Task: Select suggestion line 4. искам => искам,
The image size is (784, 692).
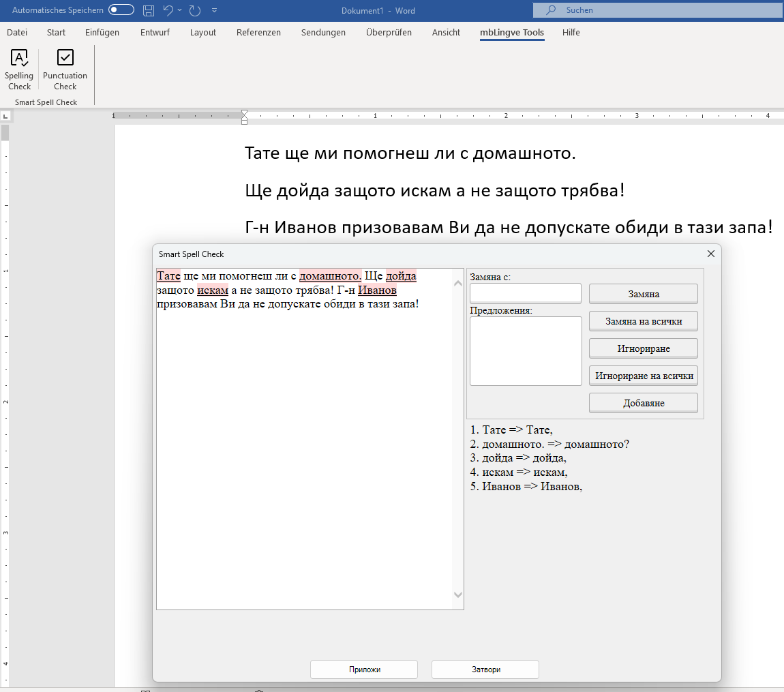Action: coord(519,472)
